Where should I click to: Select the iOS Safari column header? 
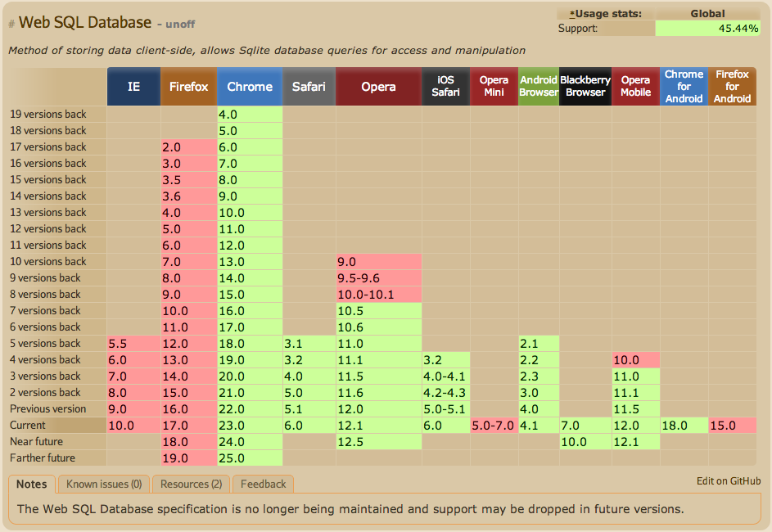click(x=445, y=86)
